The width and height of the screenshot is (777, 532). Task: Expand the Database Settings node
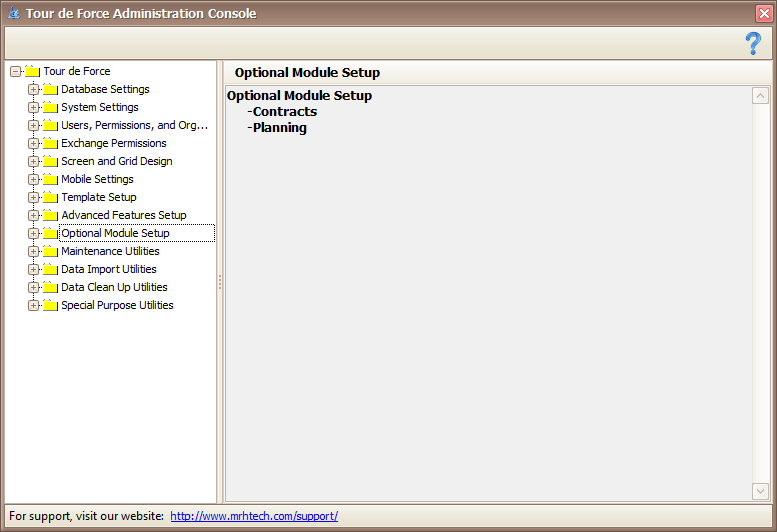pos(33,89)
